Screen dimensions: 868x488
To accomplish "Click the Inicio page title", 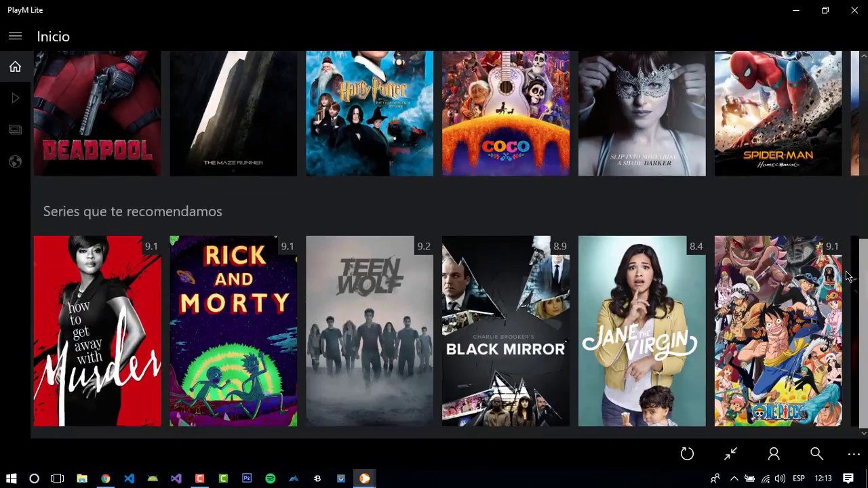I will pos(54,37).
